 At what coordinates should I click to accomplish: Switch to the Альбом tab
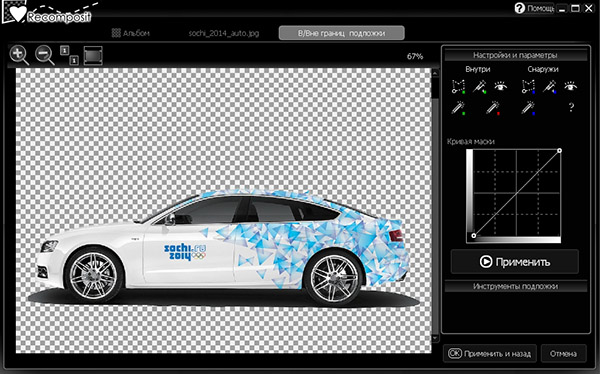point(130,33)
